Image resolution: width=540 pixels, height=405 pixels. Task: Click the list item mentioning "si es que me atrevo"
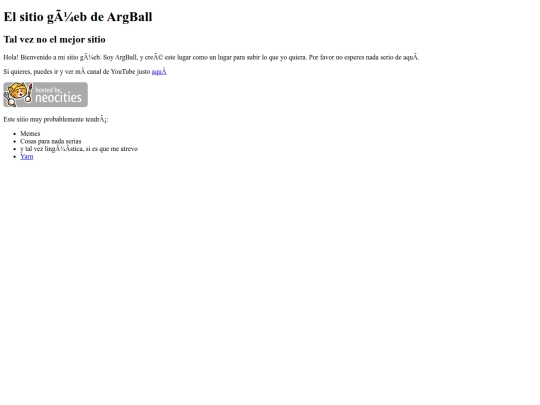[x=79, y=149]
